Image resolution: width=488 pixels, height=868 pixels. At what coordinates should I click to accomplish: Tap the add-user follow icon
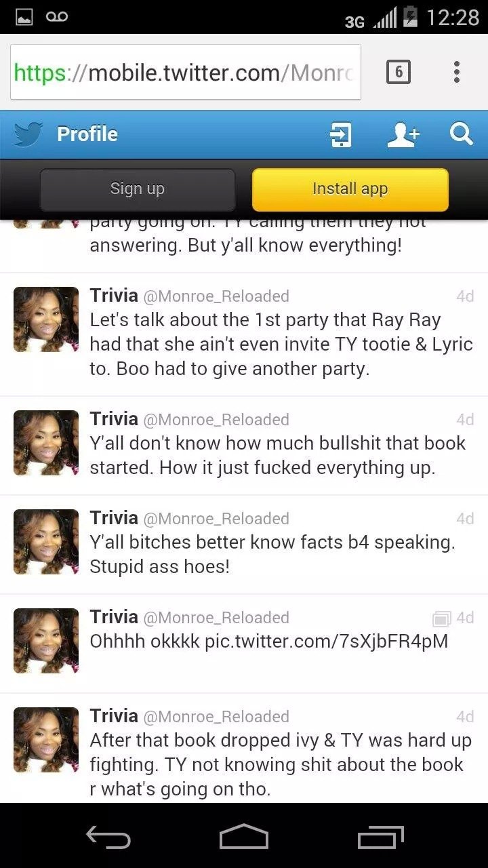click(403, 134)
